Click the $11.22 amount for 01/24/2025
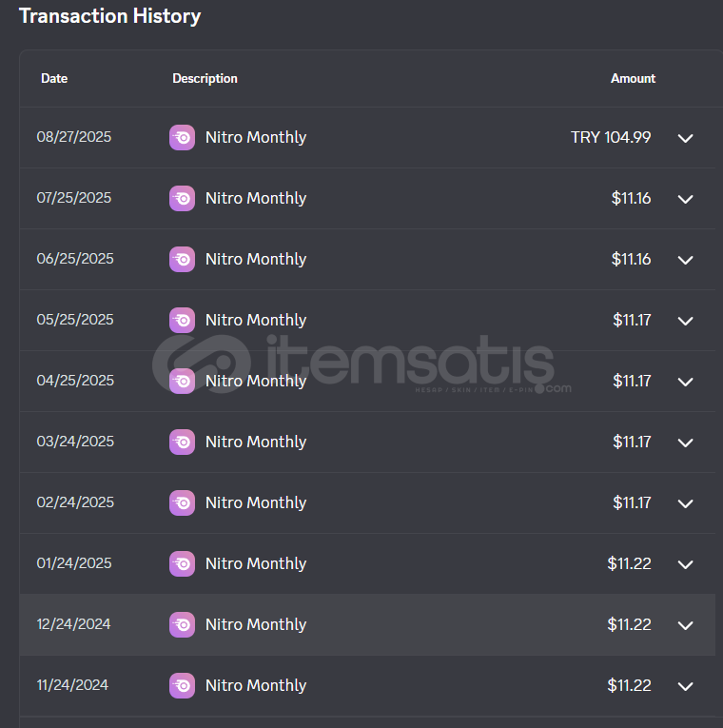This screenshot has width=723, height=728. (x=629, y=563)
